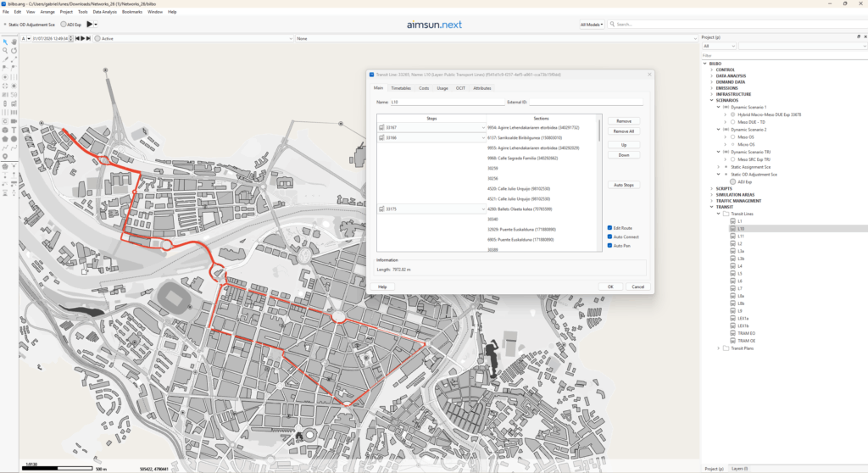The width and height of the screenshot is (868, 473).
Task: Open the Bookmarks menu
Action: (131, 12)
